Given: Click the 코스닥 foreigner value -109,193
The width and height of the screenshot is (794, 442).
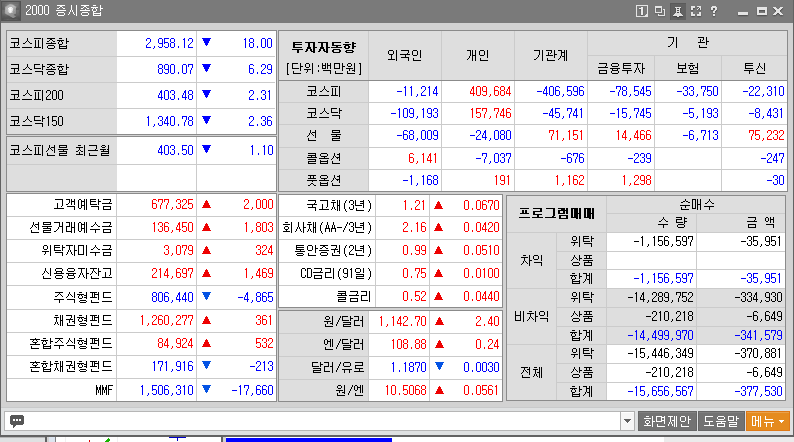Looking at the screenshot, I should click(x=414, y=114).
